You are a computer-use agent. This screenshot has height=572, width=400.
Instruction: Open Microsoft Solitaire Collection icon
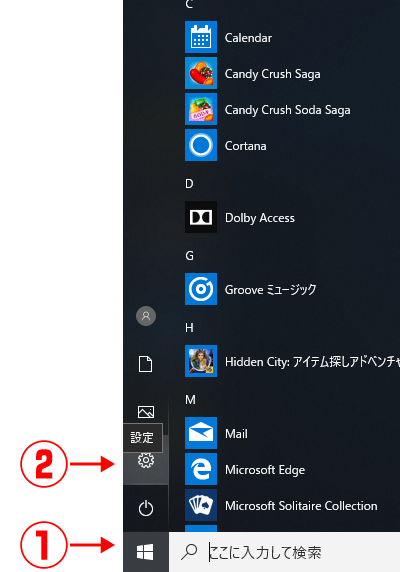pos(201,505)
